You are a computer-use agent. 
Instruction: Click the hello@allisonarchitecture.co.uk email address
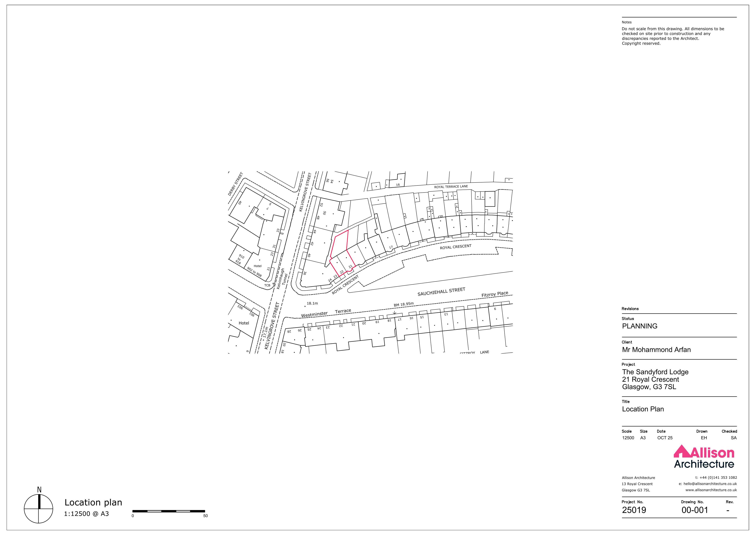point(708,484)
